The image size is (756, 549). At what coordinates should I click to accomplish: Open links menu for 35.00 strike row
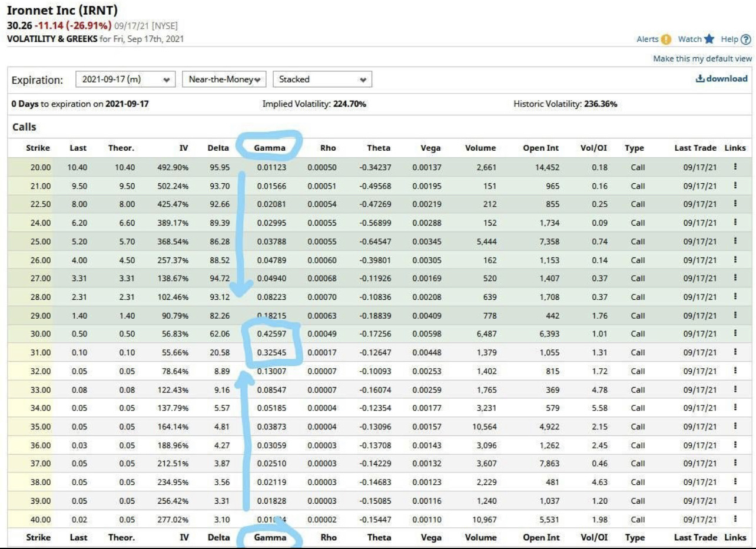click(x=735, y=426)
